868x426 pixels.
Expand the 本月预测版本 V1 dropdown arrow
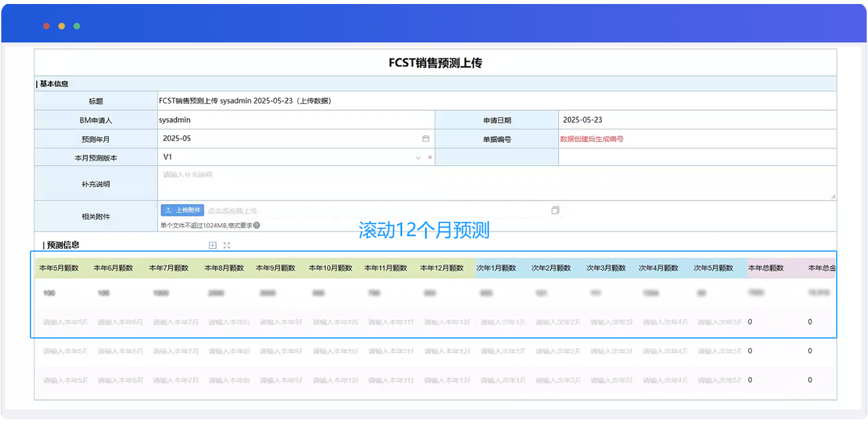coord(418,158)
